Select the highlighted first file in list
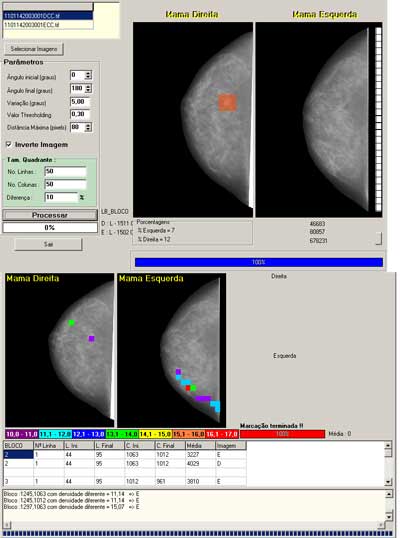 tap(48, 16)
